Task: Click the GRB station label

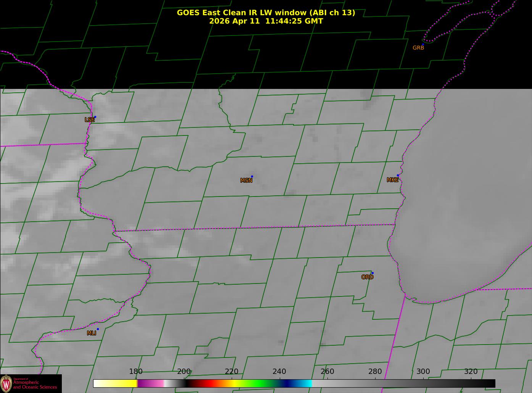Action: click(418, 48)
